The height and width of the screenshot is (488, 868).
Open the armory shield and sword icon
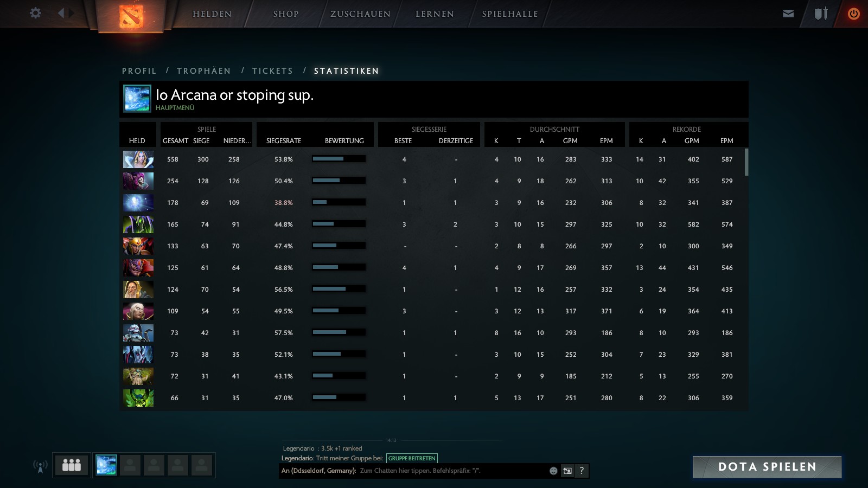click(821, 14)
